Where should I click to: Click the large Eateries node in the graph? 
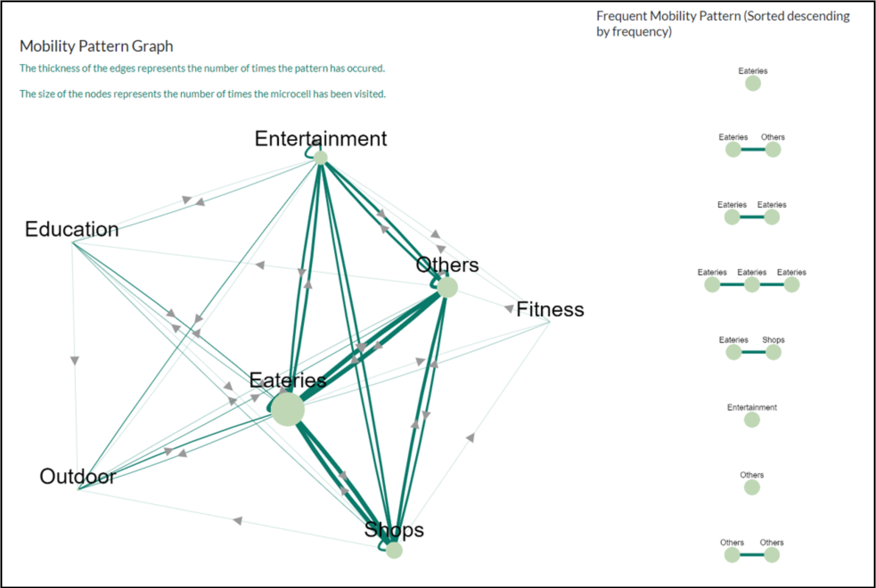288,409
